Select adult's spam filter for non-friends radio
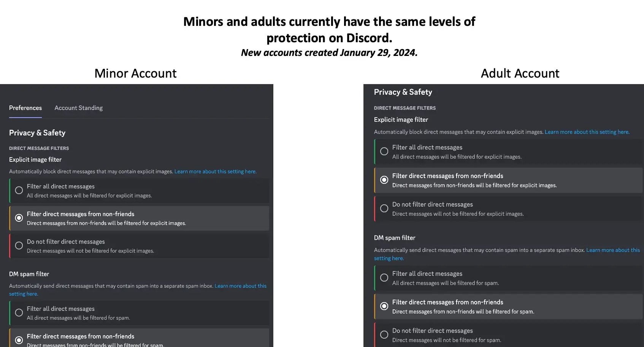 tap(384, 306)
